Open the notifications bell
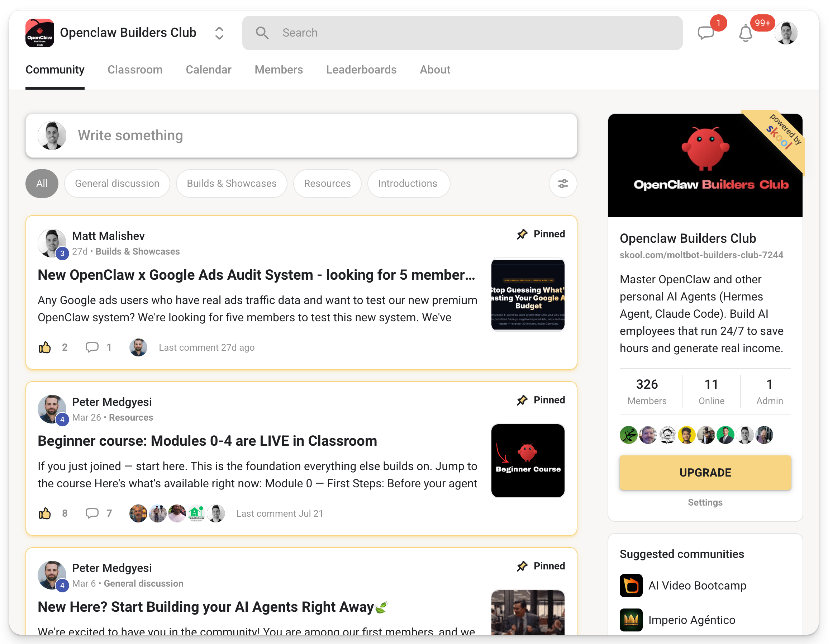The width and height of the screenshot is (828, 644). pyautogui.click(x=745, y=33)
